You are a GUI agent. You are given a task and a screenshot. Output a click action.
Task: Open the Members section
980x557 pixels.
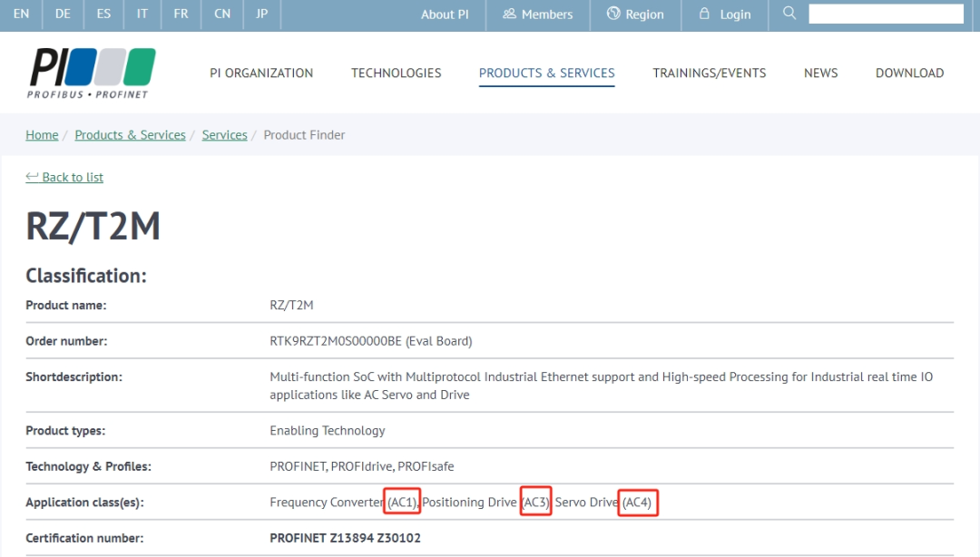(537, 15)
